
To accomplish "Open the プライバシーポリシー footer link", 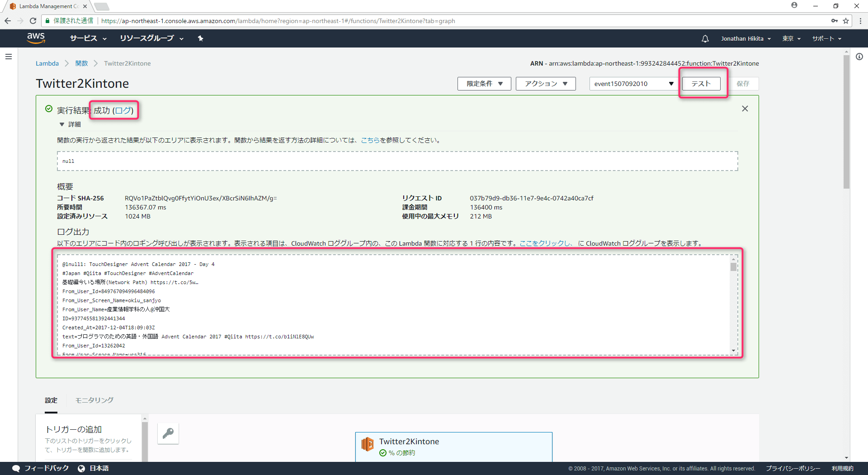I will (x=793, y=469).
